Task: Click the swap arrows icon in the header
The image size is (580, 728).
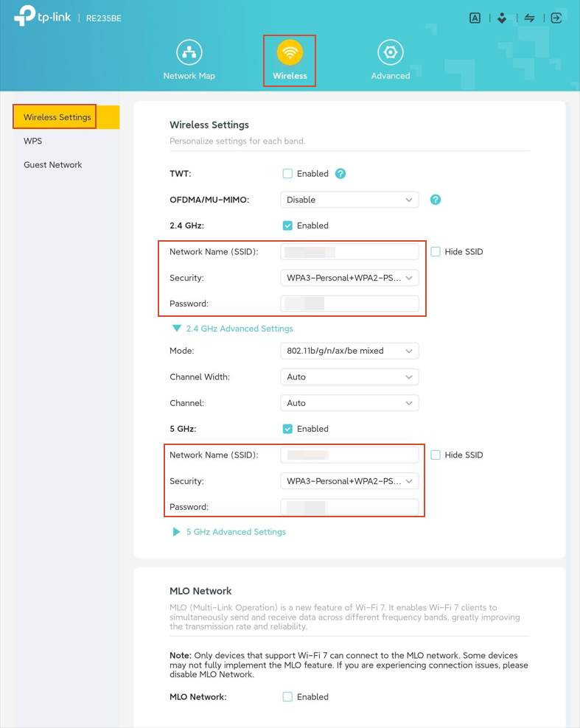Action: [x=529, y=18]
